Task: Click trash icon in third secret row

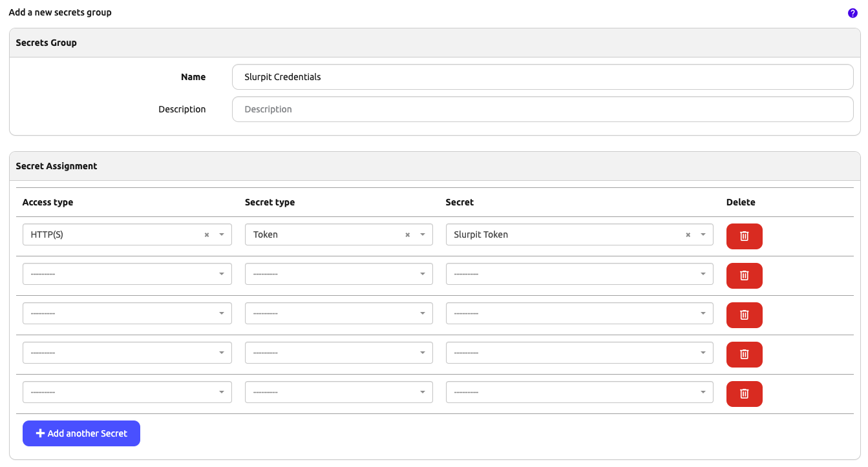Action: tap(744, 315)
